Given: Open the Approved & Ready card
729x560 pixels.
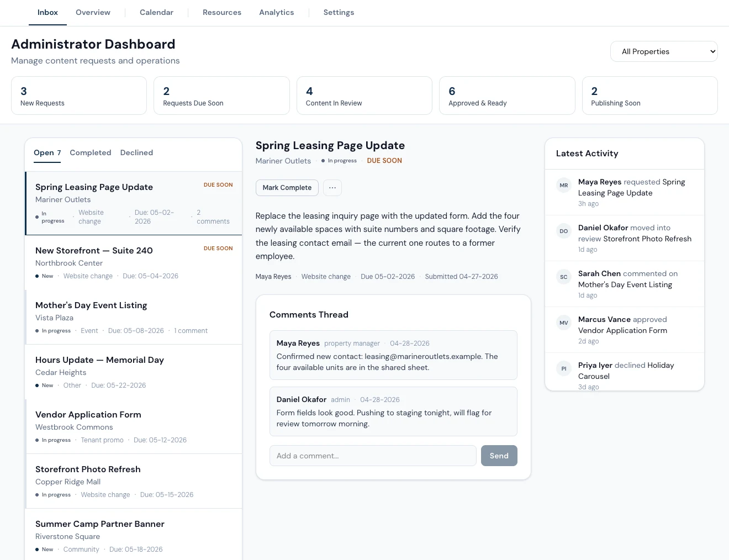Looking at the screenshot, I should (x=507, y=96).
